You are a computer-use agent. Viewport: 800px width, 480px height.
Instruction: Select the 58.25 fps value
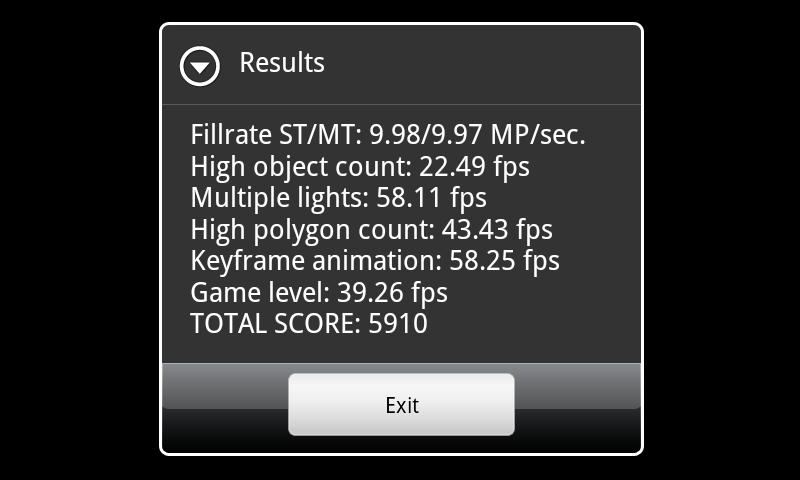504,261
